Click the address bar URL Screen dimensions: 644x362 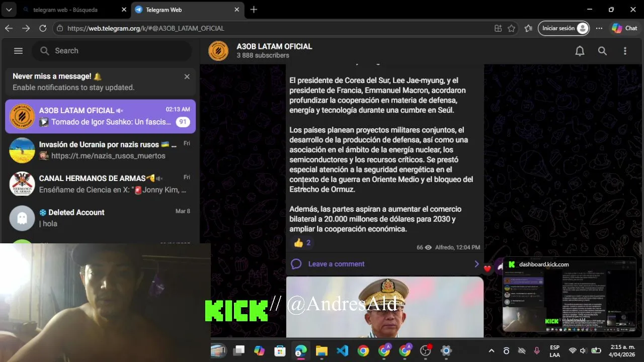coord(146,28)
